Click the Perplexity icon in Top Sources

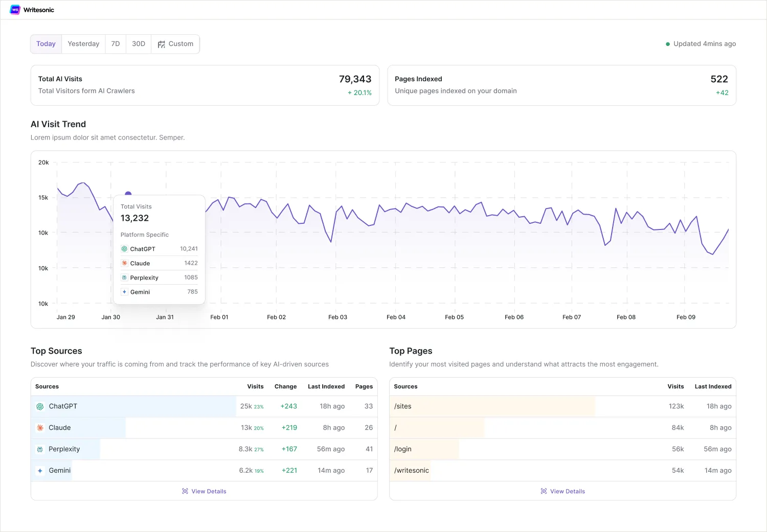[x=40, y=449]
